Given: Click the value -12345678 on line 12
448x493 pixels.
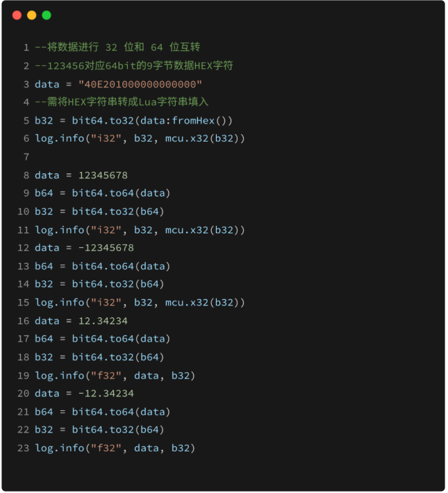Looking at the screenshot, I should coord(106,248).
